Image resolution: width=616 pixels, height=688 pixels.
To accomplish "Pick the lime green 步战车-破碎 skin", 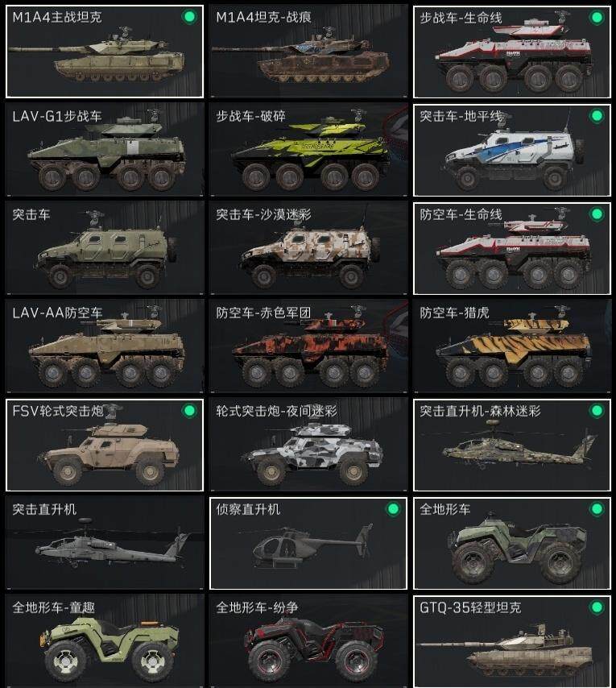I will click(308, 150).
